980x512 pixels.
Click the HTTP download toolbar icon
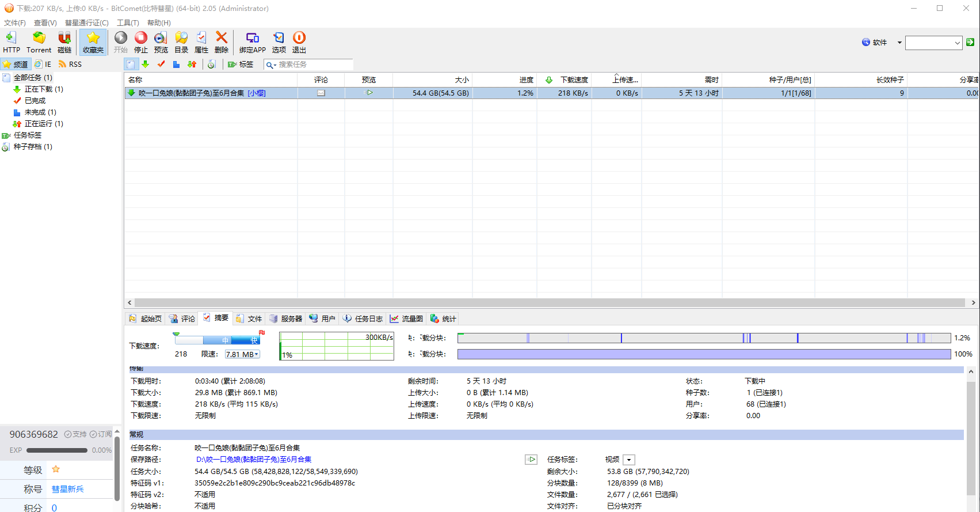coord(11,42)
